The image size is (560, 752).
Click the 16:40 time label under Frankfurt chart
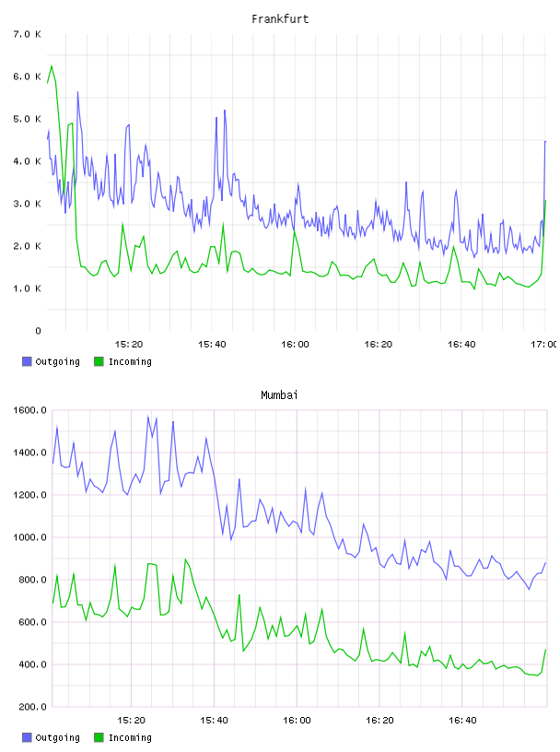point(461,345)
